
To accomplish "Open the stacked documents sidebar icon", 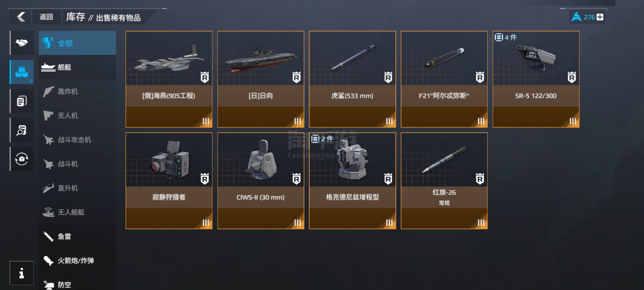I will pyautogui.click(x=22, y=101).
